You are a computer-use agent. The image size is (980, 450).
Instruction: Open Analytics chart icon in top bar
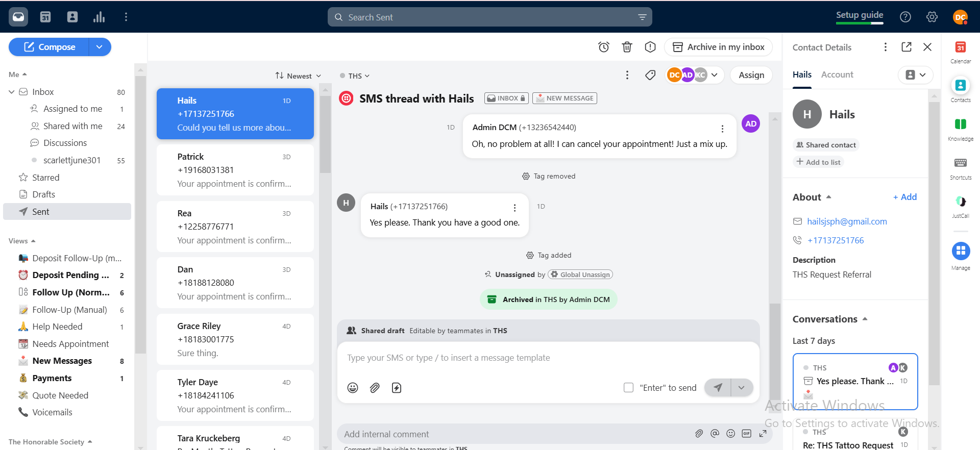[99, 17]
